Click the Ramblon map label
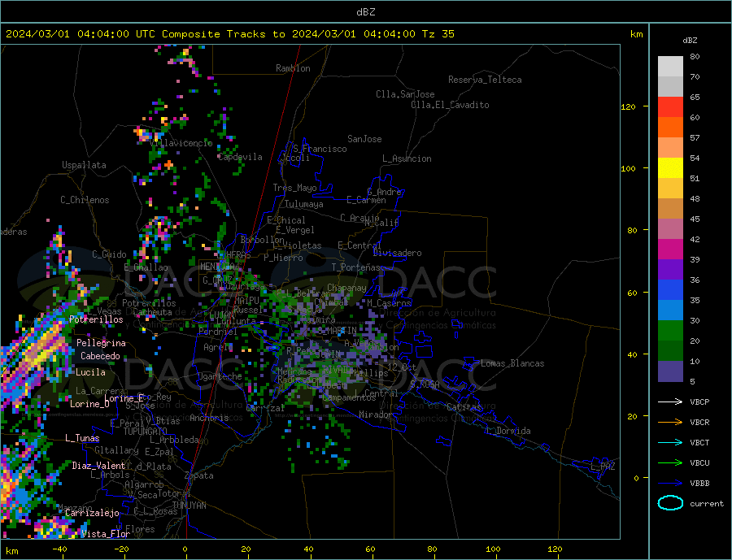Viewport: 732px width, 560px height. pyautogui.click(x=293, y=68)
